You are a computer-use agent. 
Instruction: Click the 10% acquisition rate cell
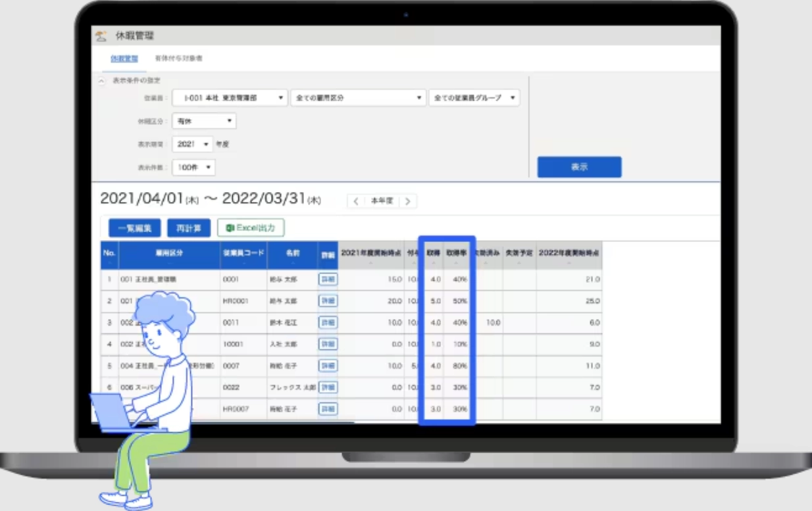click(x=460, y=345)
